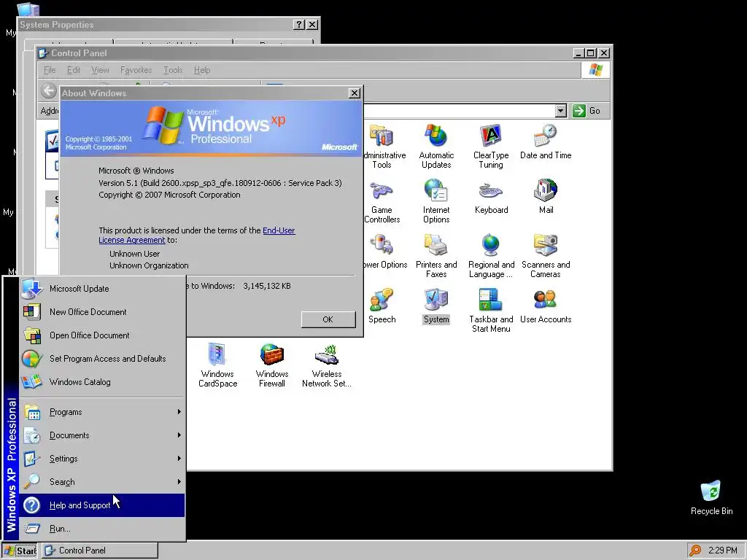This screenshot has width=747, height=560.
Task: Open Windows Firewall icon
Action: point(272,365)
